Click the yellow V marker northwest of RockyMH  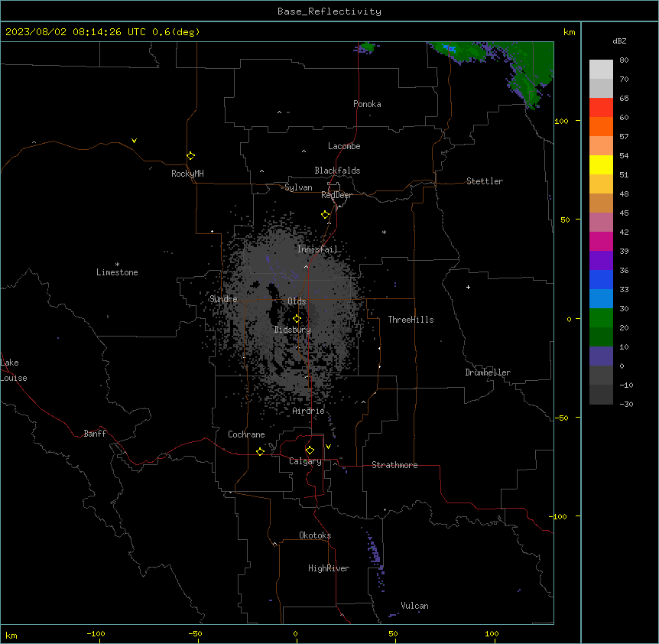tap(134, 141)
